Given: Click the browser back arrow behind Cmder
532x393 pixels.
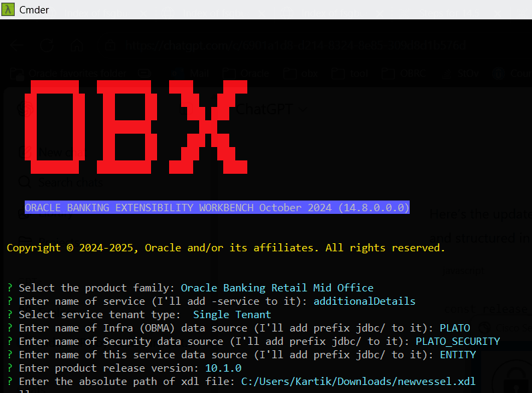Looking at the screenshot, I should tap(16, 45).
